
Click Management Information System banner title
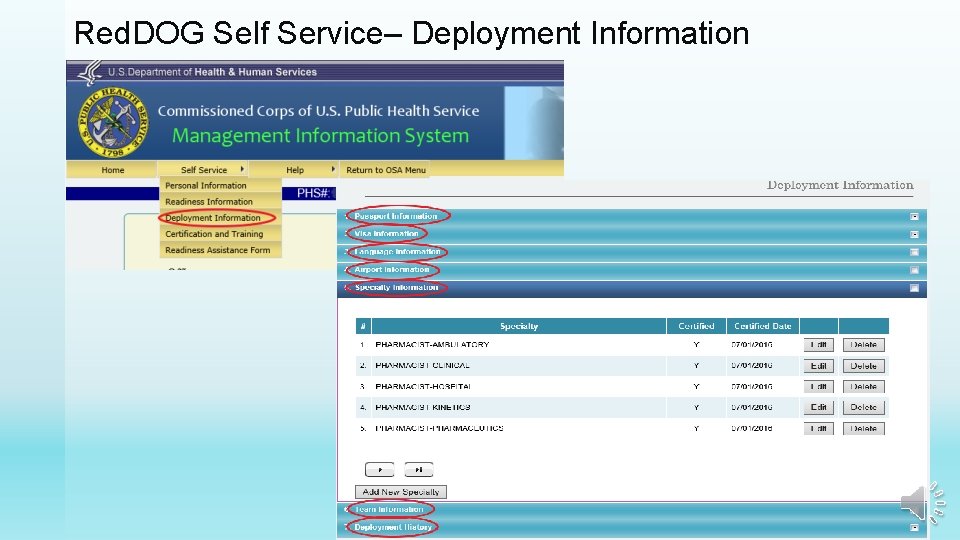point(320,135)
